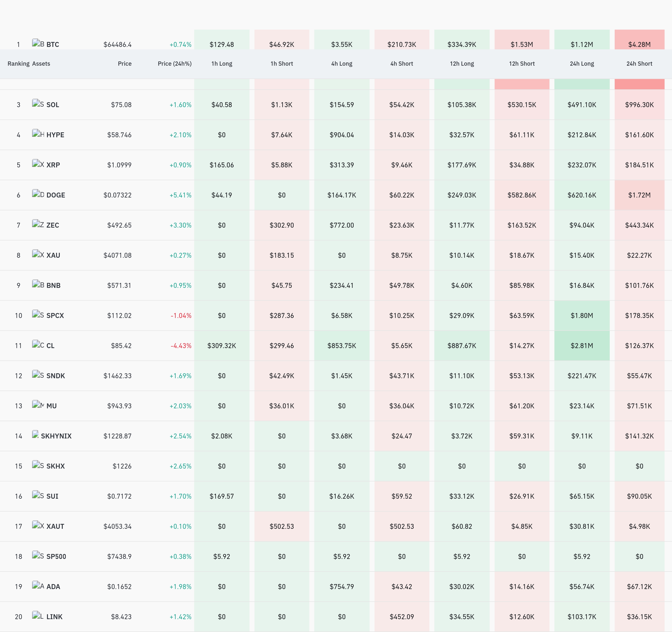The width and height of the screenshot is (672, 632).
Task: Click CL 24h Long $2.81M cell
Action: click(x=582, y=346)
